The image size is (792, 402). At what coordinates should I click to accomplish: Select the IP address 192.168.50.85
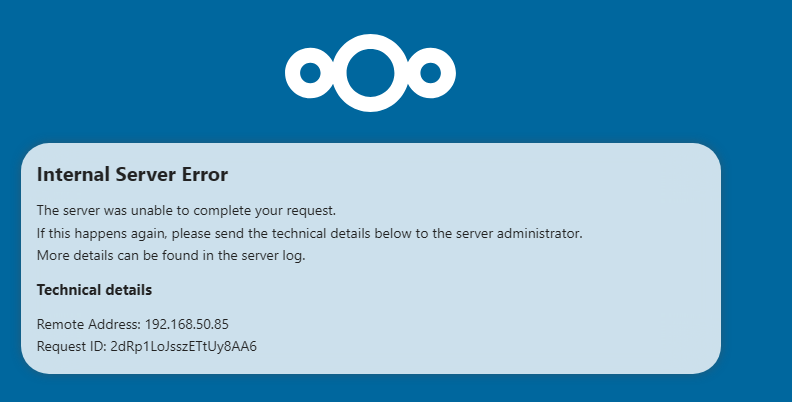pos(187,324)
